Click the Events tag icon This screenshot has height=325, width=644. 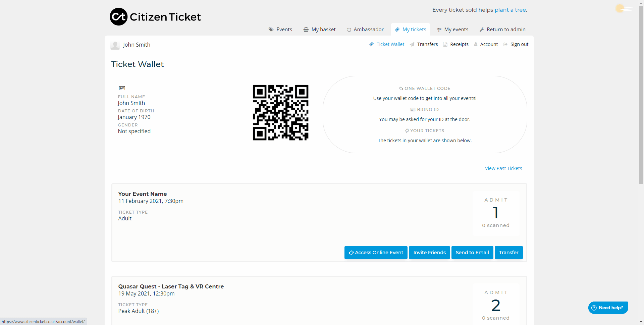tap(271, 30)
